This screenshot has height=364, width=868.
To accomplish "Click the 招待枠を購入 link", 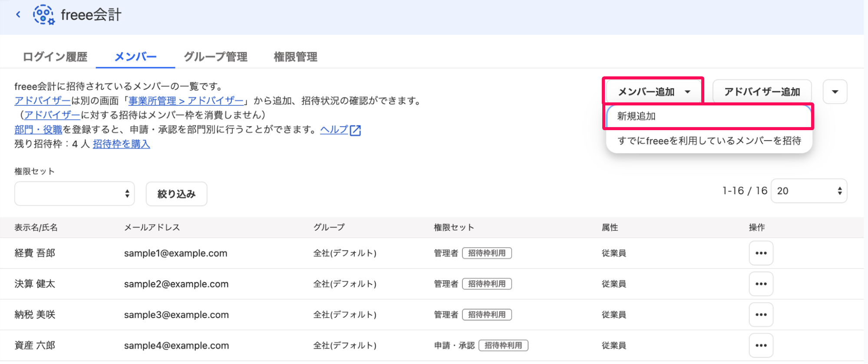I will pos(121,144).
